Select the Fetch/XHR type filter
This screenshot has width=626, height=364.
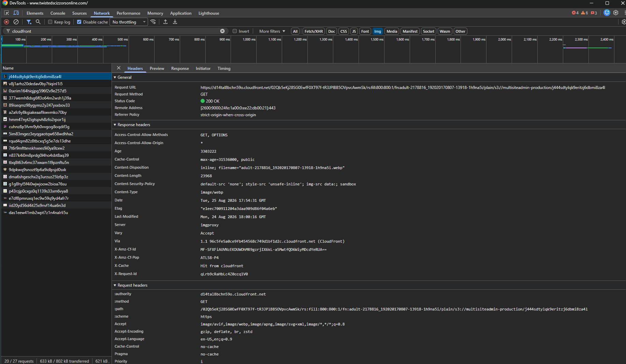[x=314, y=31]
